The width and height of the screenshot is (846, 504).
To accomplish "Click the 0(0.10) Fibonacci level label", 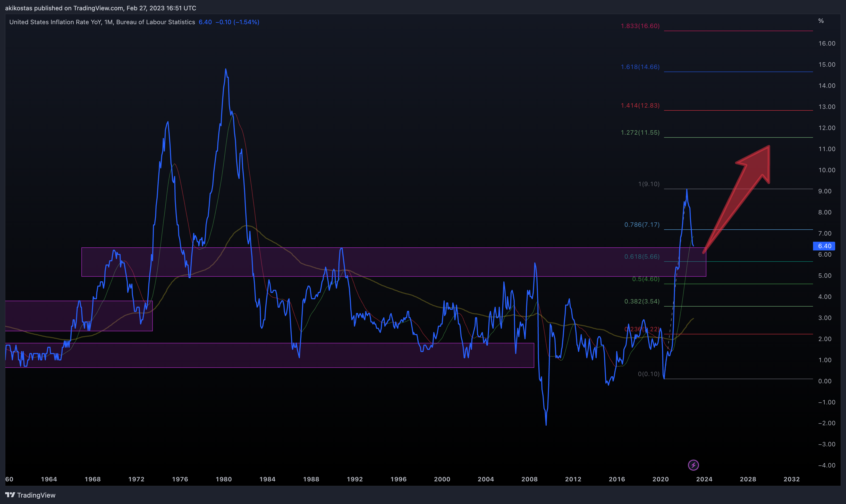I will click(648, 374).
